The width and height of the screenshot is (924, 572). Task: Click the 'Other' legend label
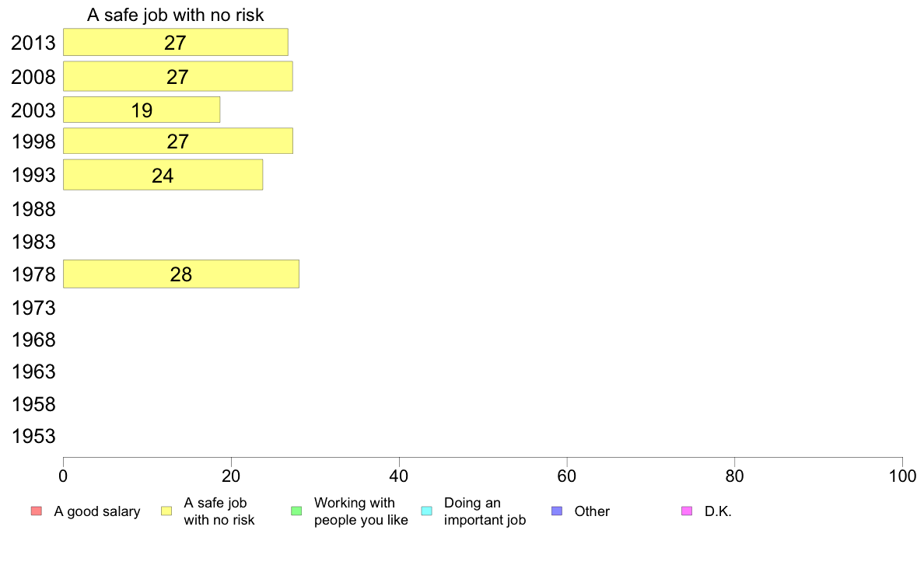tap(592, 511)
